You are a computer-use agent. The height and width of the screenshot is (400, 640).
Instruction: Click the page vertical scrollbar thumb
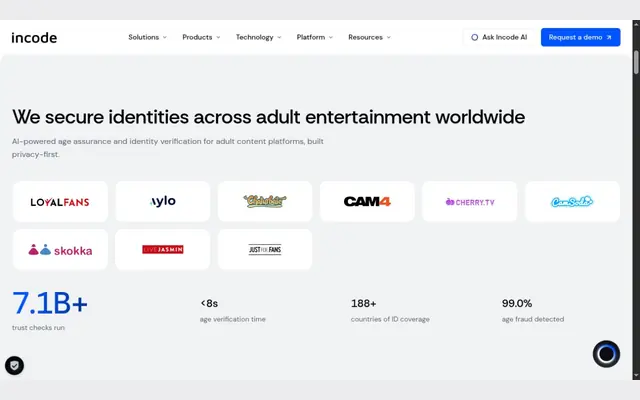click(x=636, y=62)
